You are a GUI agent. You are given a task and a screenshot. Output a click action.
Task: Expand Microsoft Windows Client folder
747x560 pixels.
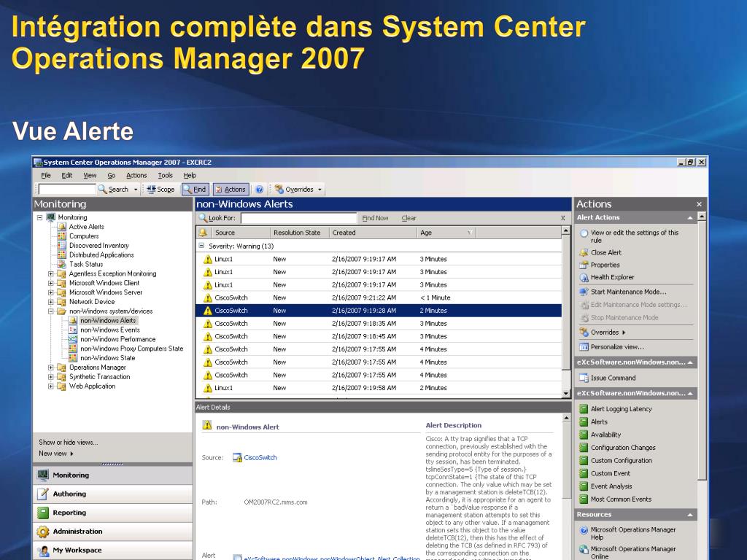(x=50, y=283)
